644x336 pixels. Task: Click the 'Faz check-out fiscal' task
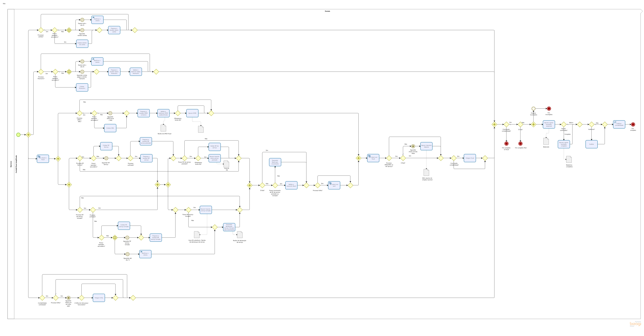pos(373,158)
